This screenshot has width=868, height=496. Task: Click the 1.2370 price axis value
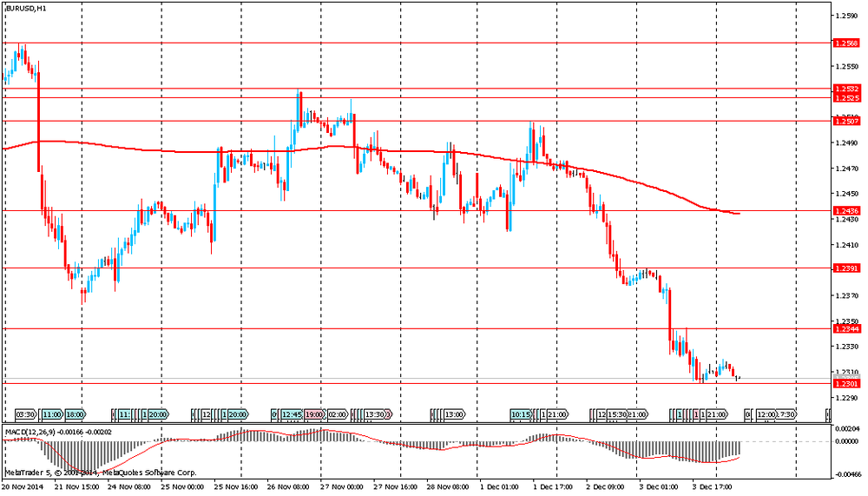coord(847,296)
